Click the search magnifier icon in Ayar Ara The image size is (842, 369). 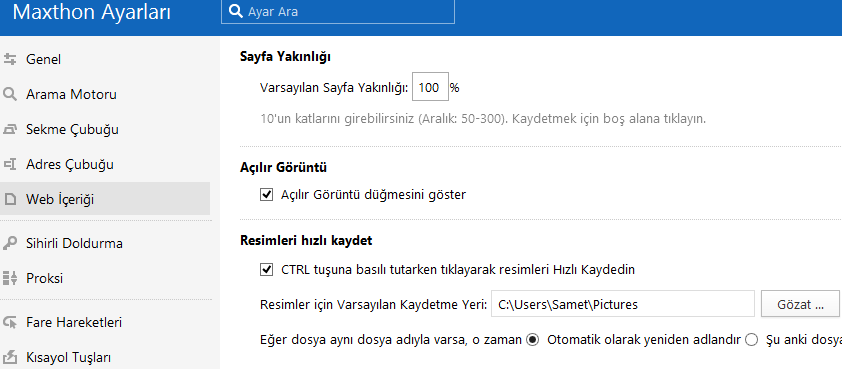click(x=236, y=11)
